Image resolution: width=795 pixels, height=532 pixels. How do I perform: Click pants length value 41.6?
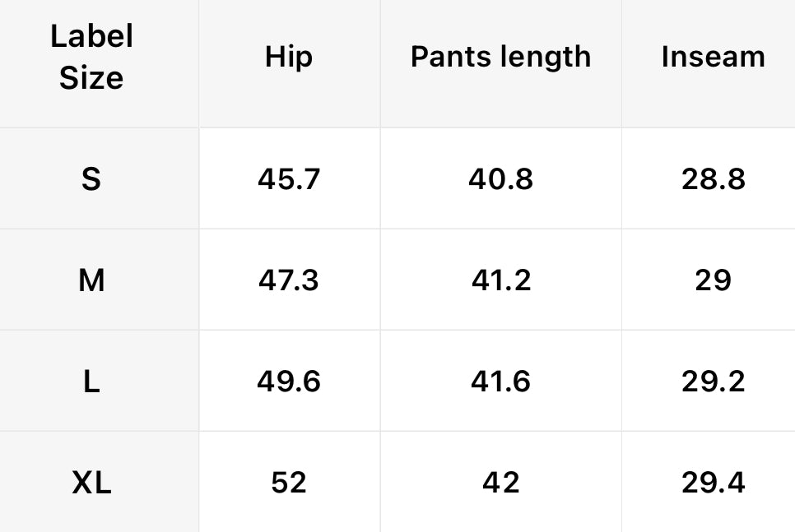(x=500, y=382)
